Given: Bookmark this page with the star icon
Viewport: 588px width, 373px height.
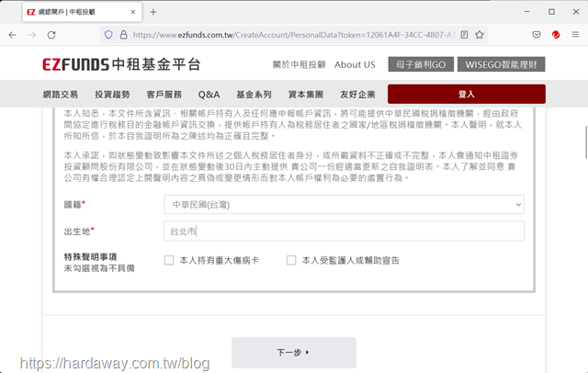Looking at the screenshot, I should (480, 35).
